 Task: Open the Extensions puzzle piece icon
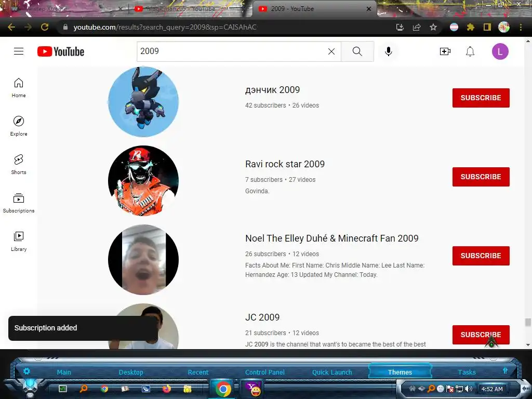tap(470, 27)
